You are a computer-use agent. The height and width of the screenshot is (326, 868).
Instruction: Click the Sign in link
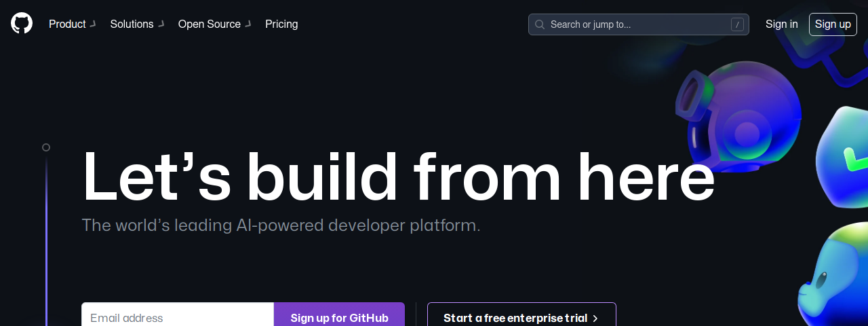[781, 24]
